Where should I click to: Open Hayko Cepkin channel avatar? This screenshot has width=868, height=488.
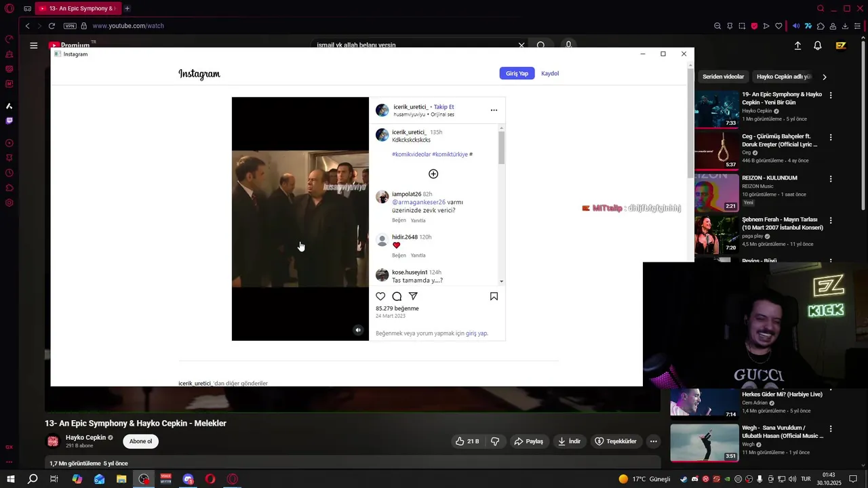coord(52,441)
